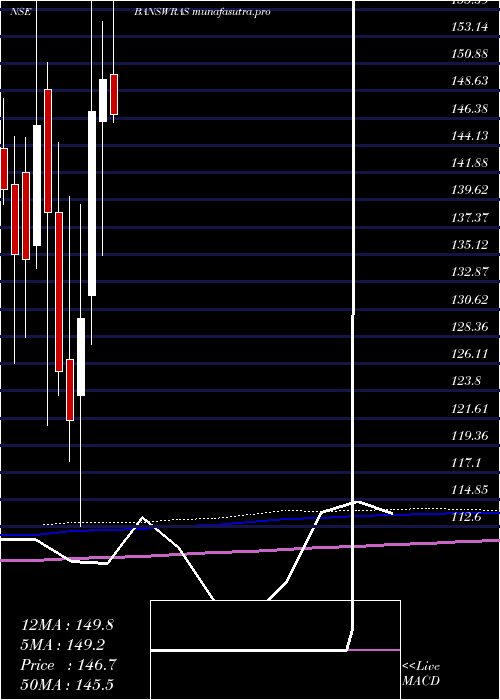Click the Price : 146.7 readout

pyautogui.click(x=68, y=665)
